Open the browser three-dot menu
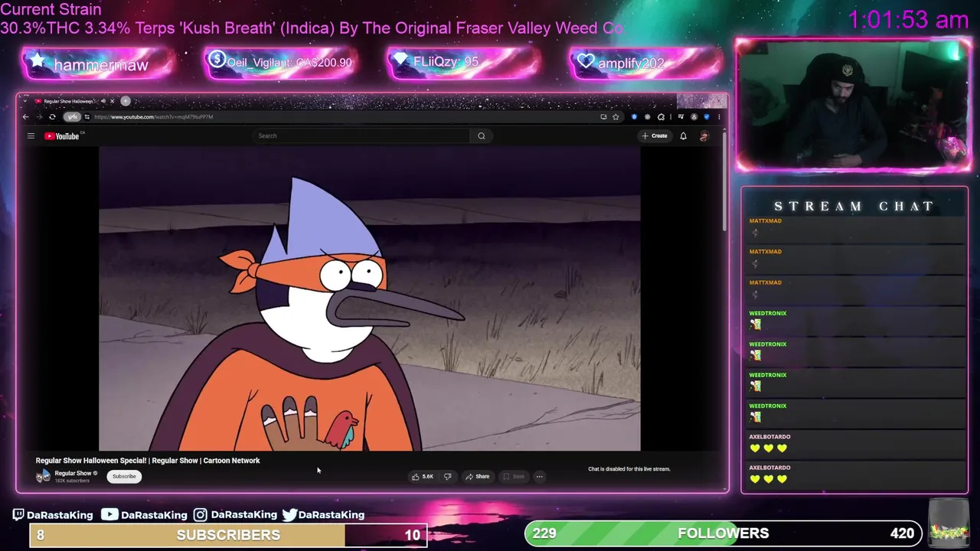Viewport: 980px width, 551px height. [719, 117]
